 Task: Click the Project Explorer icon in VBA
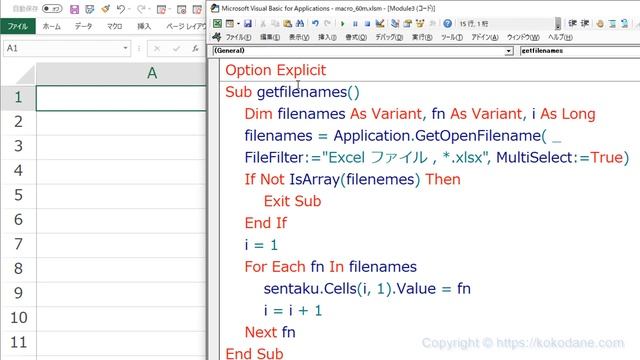click(395, 24)
